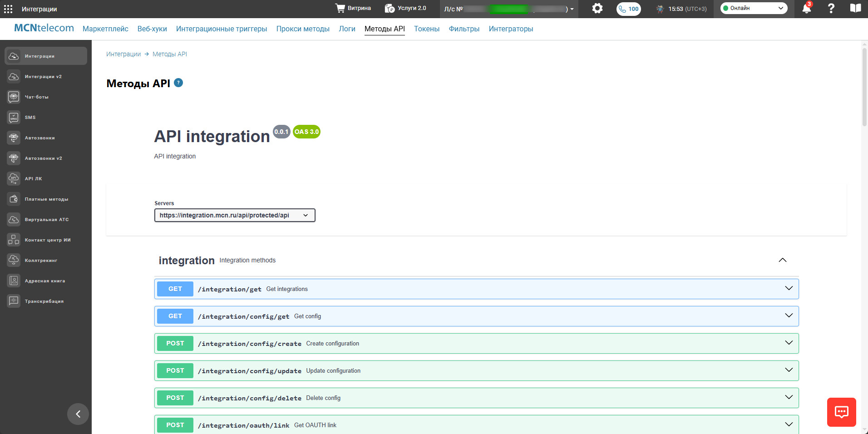This screenshot has width=868, height=434.
Task: Click the Интеграции breadcrumb link
Action: pyautogui.click(x=123, y=54)
